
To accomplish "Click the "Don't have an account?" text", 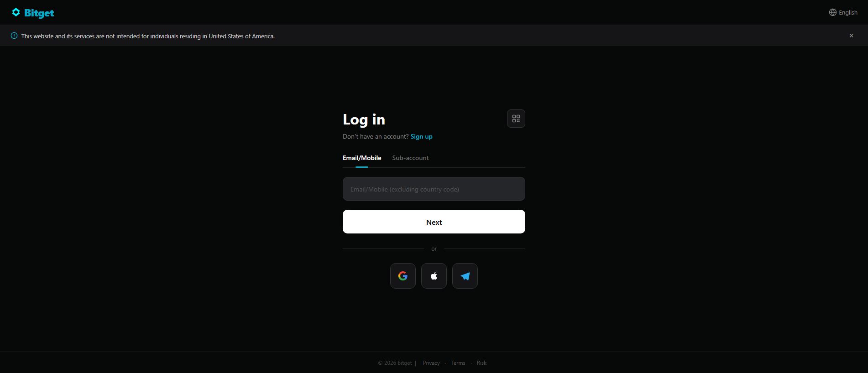I will (376, 136).
